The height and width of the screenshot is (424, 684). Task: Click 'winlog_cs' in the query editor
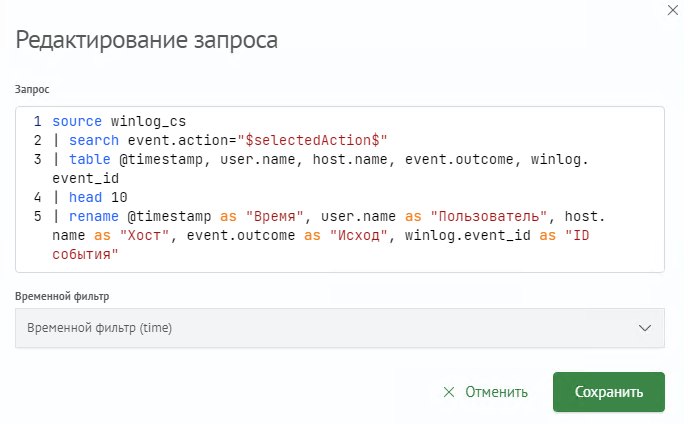click(x=148, y=121)
